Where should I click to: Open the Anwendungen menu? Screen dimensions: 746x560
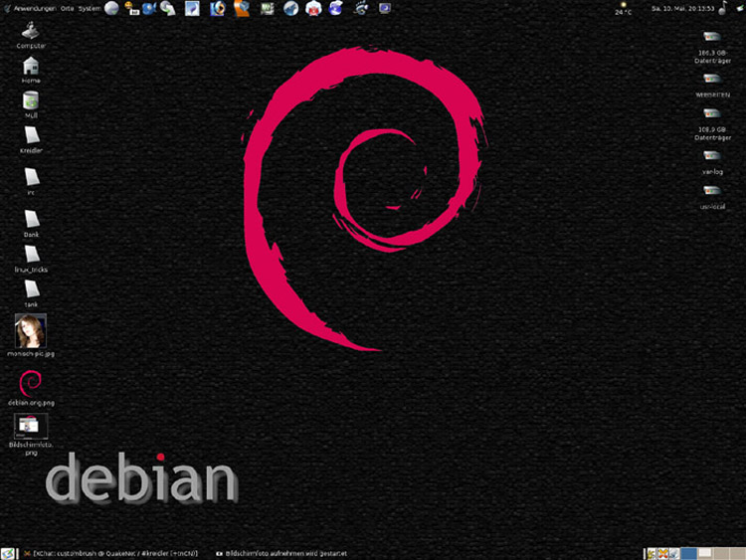coord(30,8)
